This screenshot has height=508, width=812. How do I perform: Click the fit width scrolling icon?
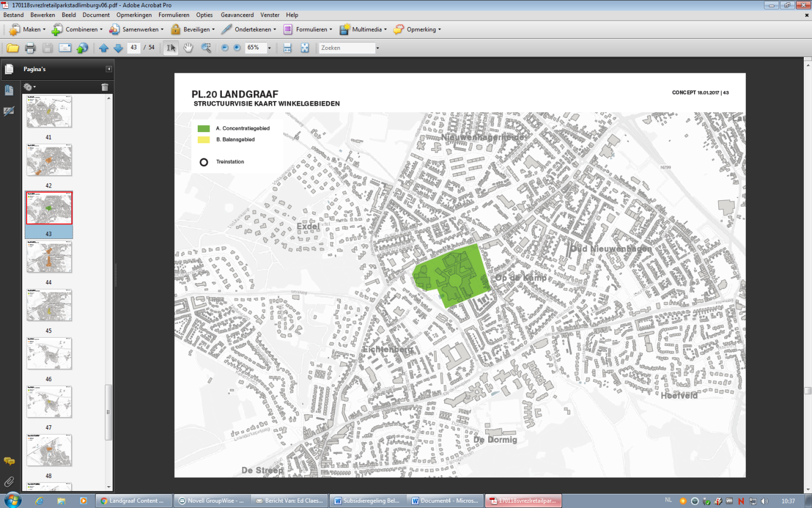click(x=287, y=48)
